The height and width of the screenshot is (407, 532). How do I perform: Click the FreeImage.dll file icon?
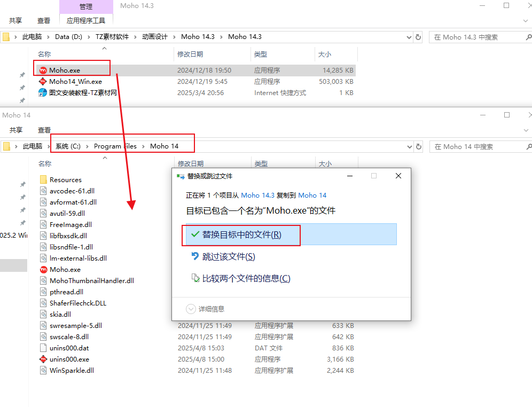[43, 224]
